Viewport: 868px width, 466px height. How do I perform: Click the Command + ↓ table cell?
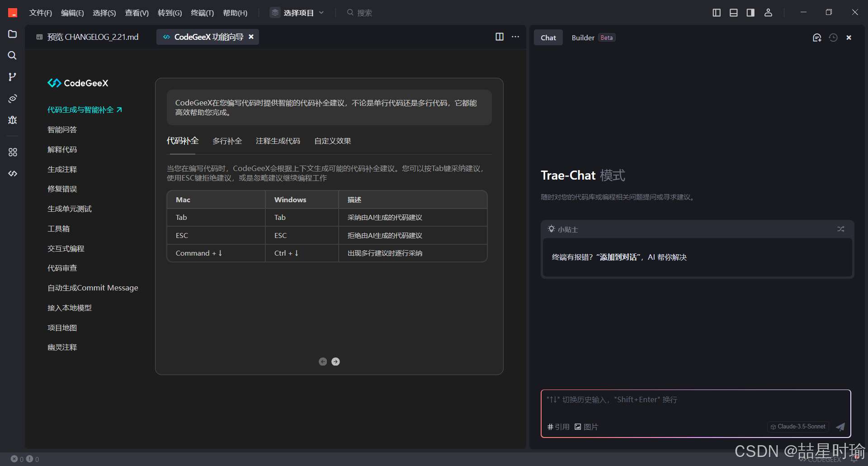(216, 253)
